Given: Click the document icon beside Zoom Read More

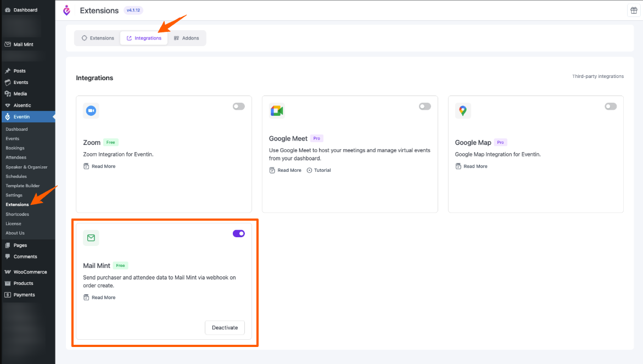Looking at the screenshot, I should (86, 166).
